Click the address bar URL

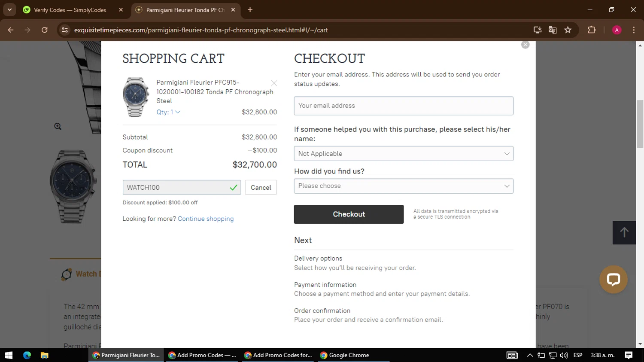tap(201, 30)
